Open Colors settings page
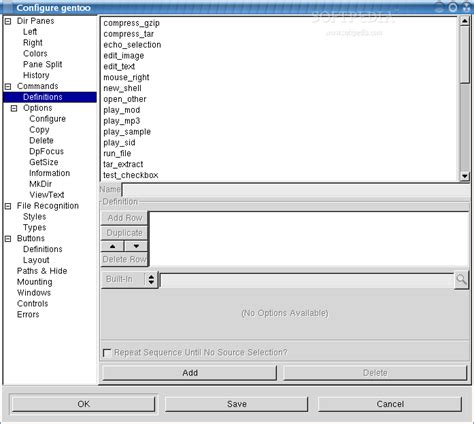Image resolution: width=474 pixels, height=424 pixels. [35, 54]
